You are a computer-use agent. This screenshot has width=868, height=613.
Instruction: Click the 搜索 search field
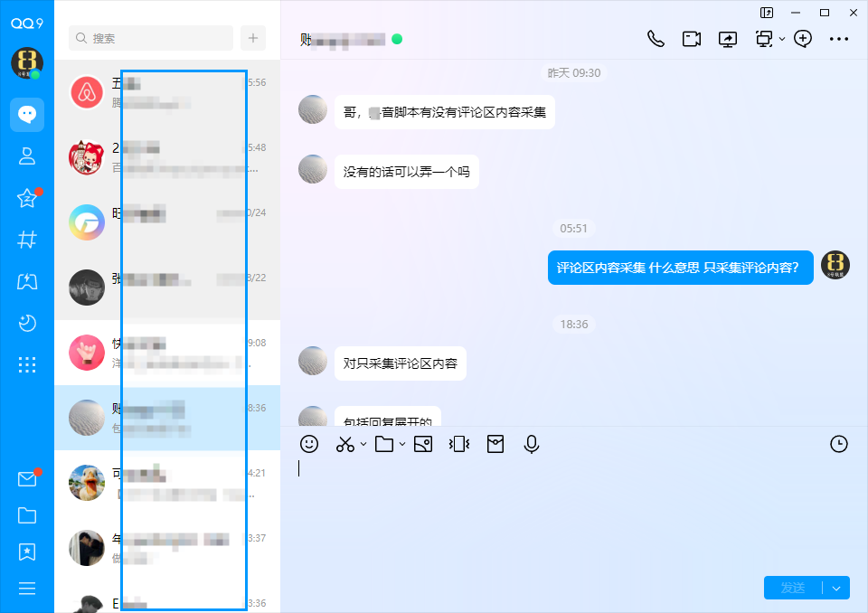tap(151, 38)
